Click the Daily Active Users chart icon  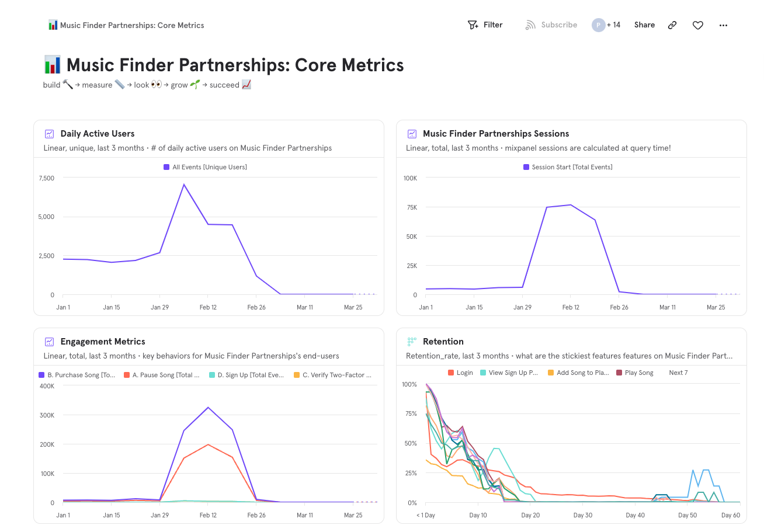50,134
